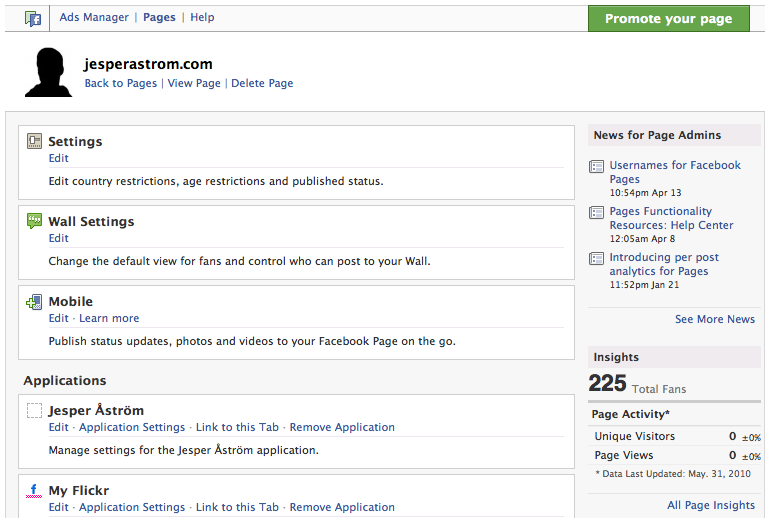Click the Unique Visitors row
775x518 pixels.
tap(677, 436)
